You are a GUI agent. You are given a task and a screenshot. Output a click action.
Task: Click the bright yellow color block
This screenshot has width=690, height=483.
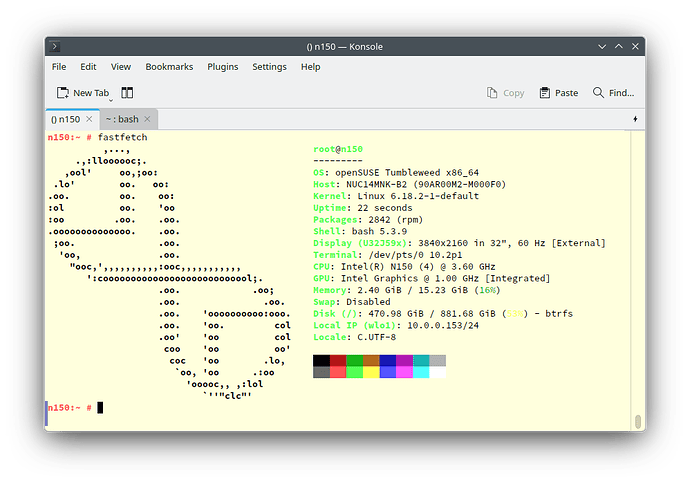click(x=371, y=372)
